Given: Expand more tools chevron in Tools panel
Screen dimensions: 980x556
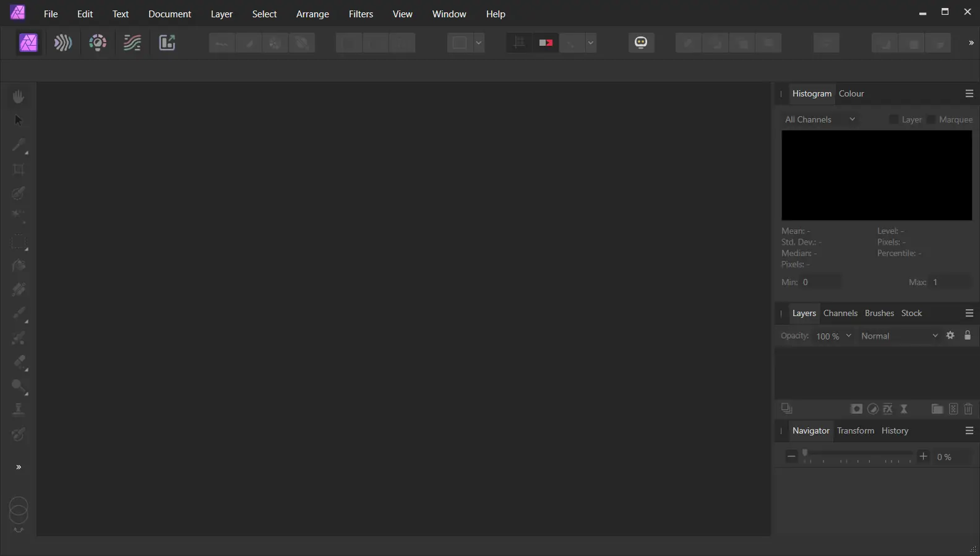Looking at the screenshot, I should 19,467.
